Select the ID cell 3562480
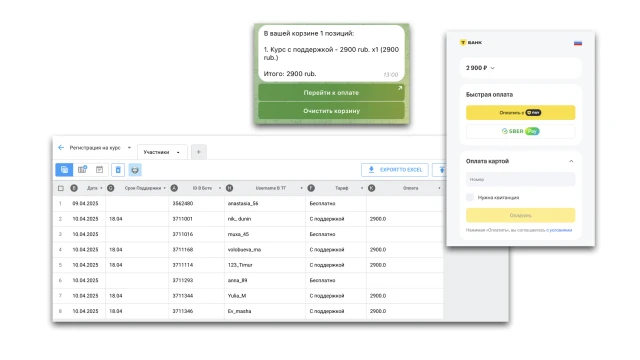This screenshot has width=640, height=360. [196, 203]
